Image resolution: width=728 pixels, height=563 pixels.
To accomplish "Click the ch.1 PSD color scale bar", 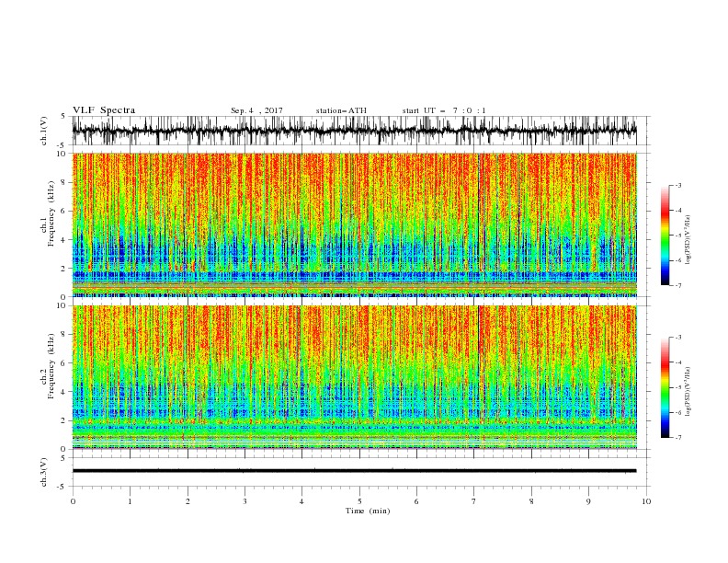I will [665, 235].
